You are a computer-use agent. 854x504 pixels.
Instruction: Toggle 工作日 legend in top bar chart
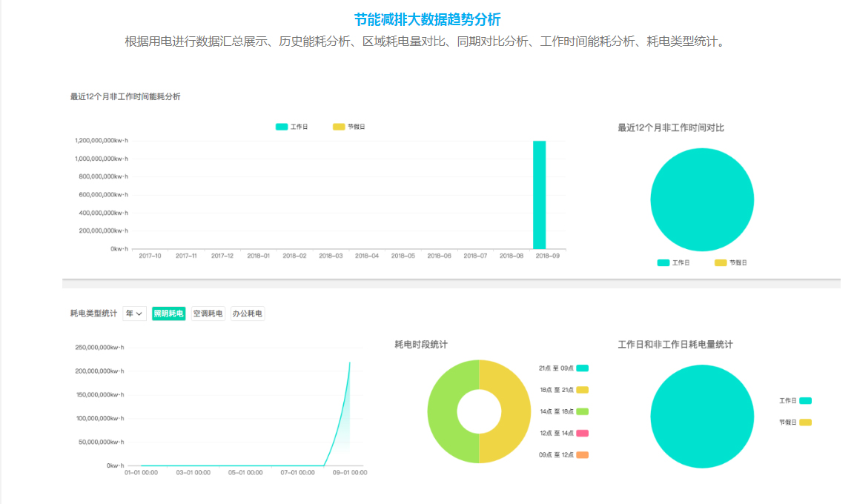click(291, 127)
